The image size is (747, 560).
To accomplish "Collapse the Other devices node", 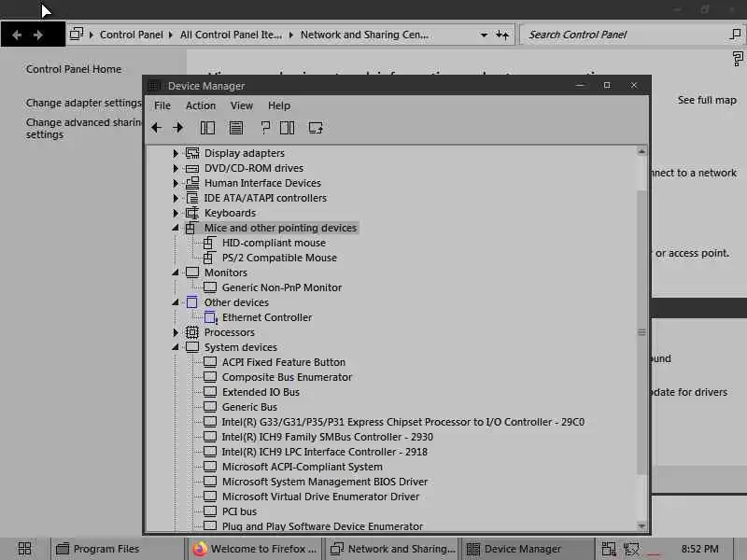I will click(176, 302).
